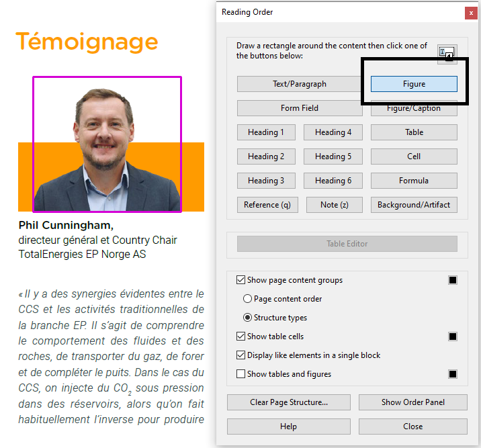Toggle Show page content groups checkbox
This screenshot has height=448, width=481.
tap(241, 280)
